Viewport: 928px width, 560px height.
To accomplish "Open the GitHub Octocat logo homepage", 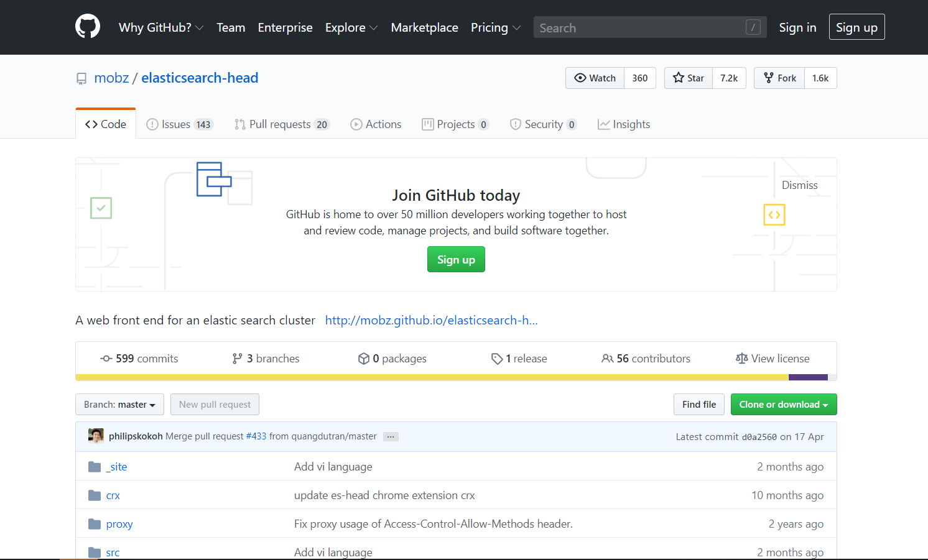I will pos(88,27).
